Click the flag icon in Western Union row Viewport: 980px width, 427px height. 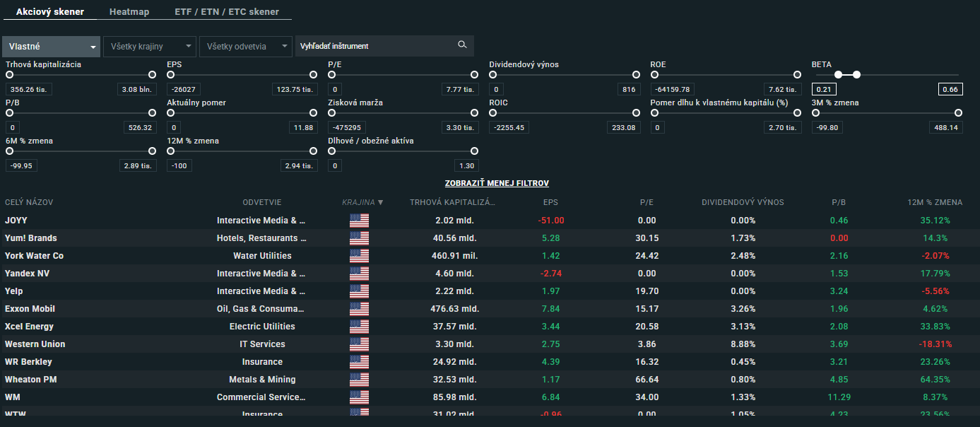click(359, 344)
